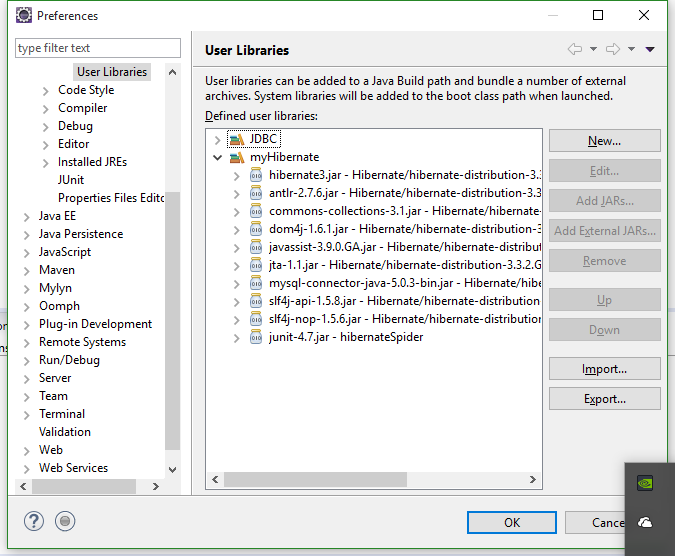This screenshot has height=556, width=675.
Task: Click the forward navigation arrow icon
Action: [x=613, y=49]
